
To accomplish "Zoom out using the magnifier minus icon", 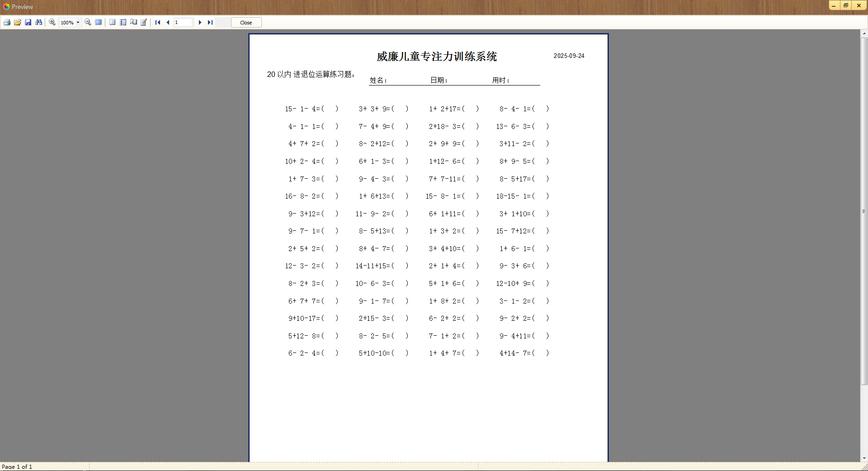I will (x=88, y=22).
